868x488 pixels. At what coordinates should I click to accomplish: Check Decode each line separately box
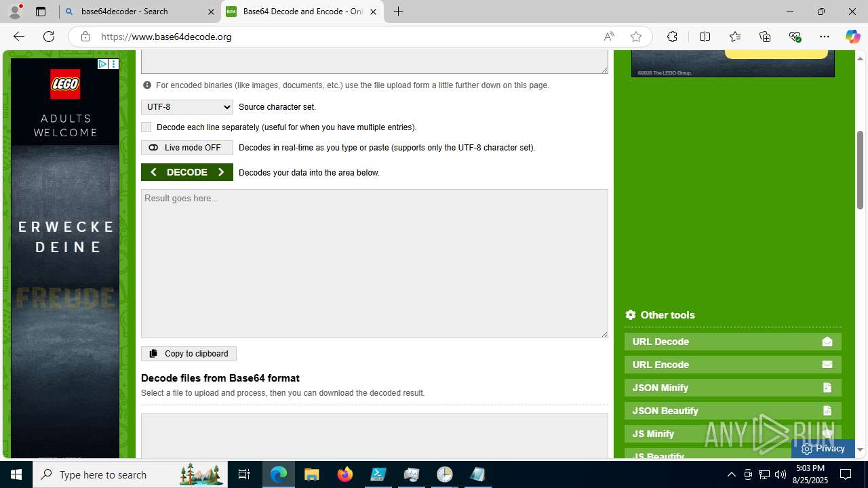tap(146, 127)
